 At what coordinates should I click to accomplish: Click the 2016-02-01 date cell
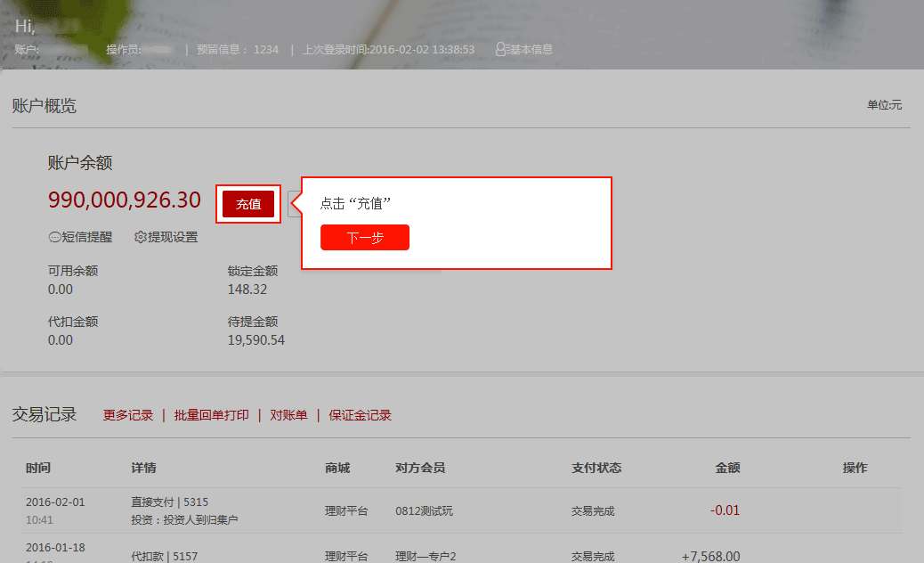point(55,502)
